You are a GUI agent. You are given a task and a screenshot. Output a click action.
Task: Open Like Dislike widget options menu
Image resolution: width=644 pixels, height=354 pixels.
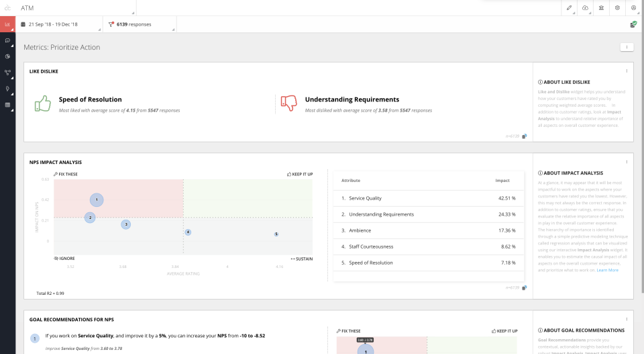(x=627, y=71)
